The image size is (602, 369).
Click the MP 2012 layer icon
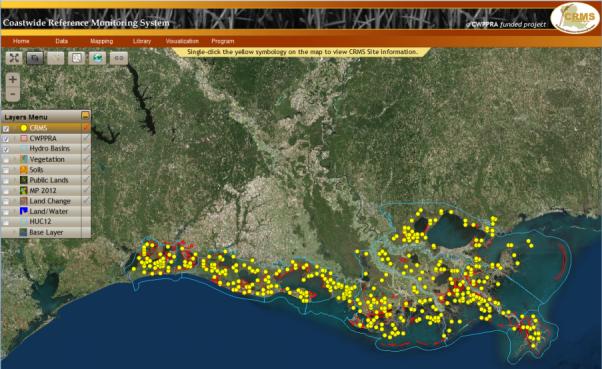click(24, 190)
